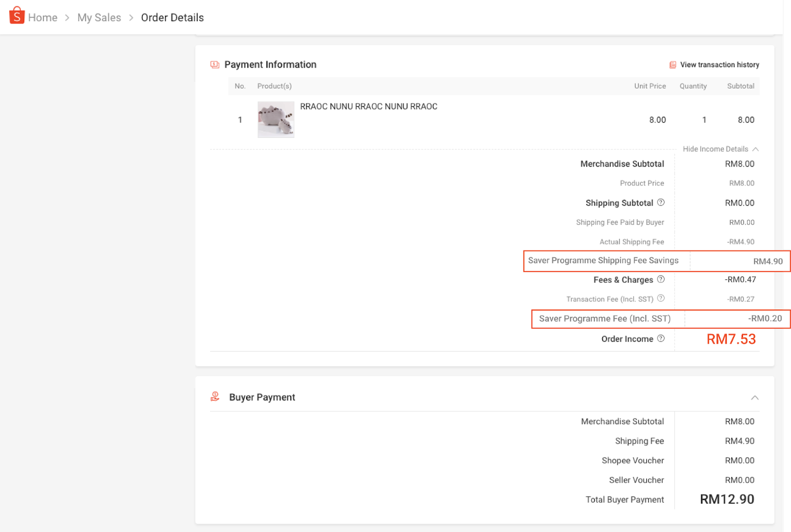Open the Transaction Fee help tooltip icon
791x532 pixels.
(x=660, y=299)
